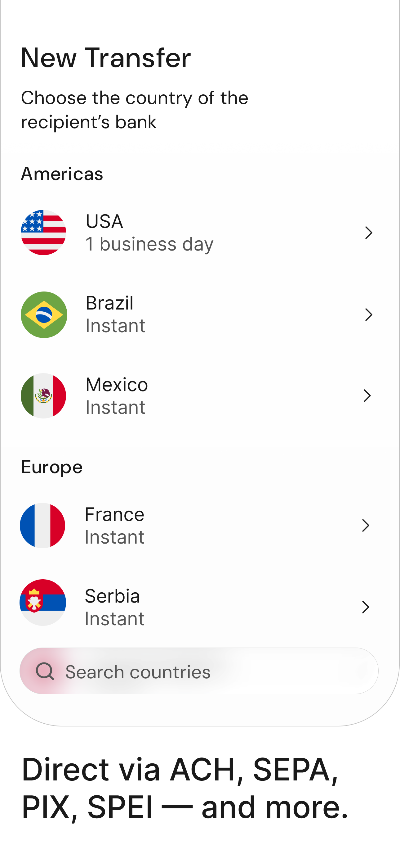This screenshot has height=868, width=400.
Task: Click the Americas section header
Action: click(62, 174)
